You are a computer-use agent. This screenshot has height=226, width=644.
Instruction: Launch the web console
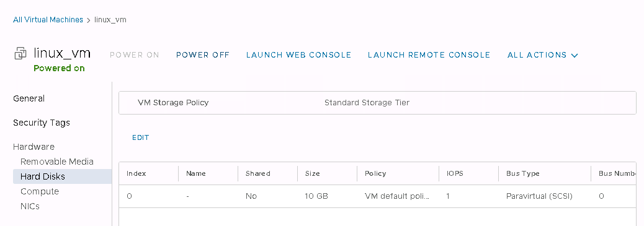click(x=298, y=55)
